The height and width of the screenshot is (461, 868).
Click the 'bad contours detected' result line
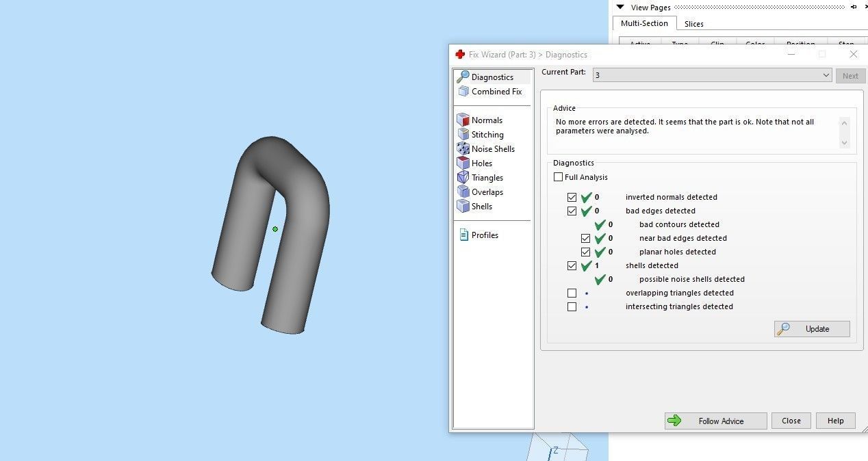click(679, 224)
